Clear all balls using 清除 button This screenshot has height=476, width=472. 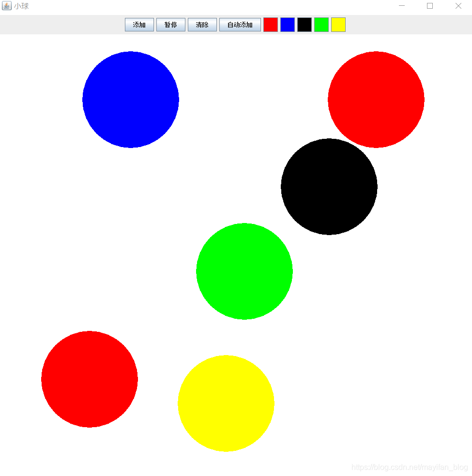[x=202, y=25]
